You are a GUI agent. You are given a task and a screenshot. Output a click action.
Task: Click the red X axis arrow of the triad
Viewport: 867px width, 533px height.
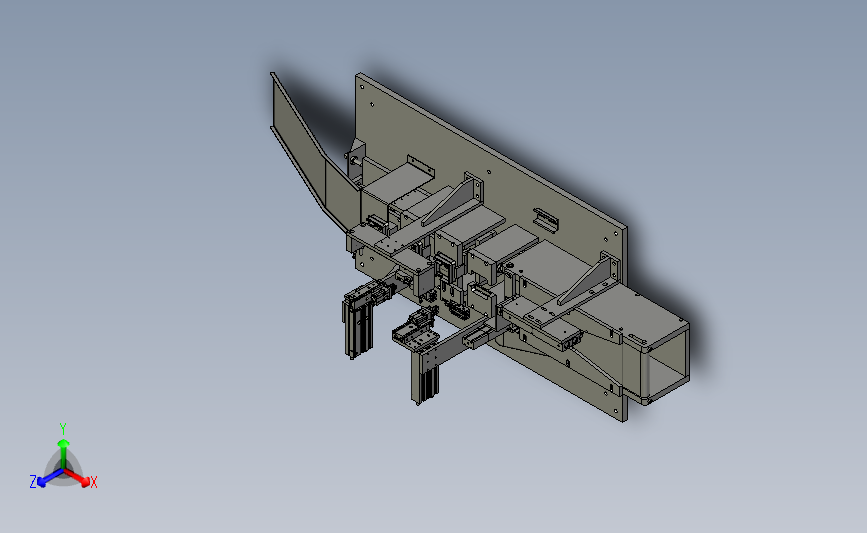78,478
